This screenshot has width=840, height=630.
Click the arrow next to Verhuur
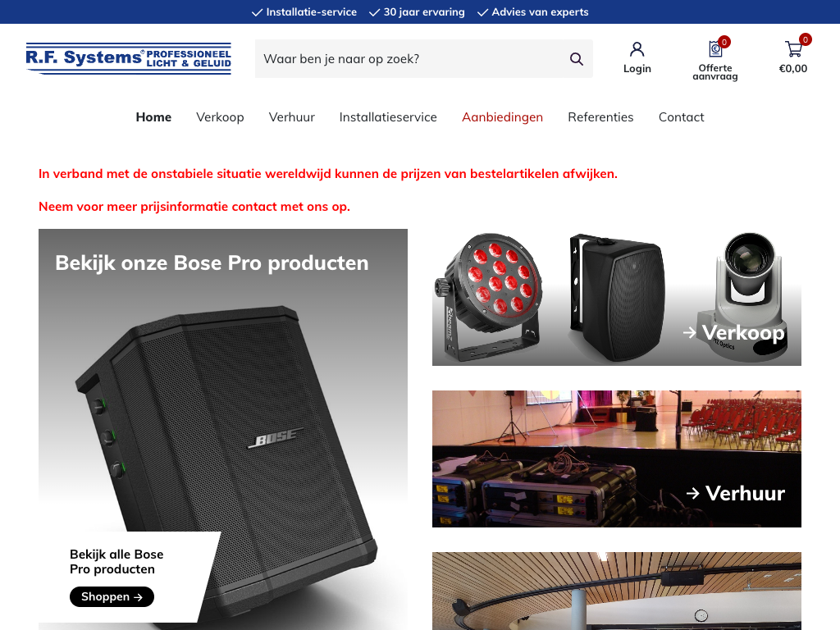click(692, 493)
